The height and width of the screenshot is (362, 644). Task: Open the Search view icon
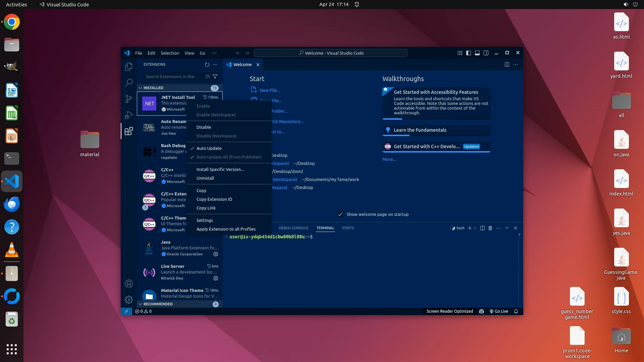click(129, 82)
